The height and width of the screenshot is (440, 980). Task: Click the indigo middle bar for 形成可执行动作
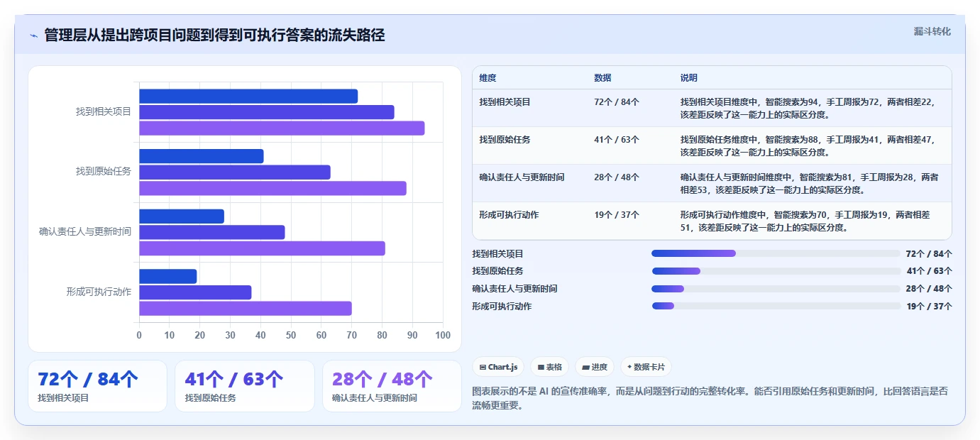(195, 292)
